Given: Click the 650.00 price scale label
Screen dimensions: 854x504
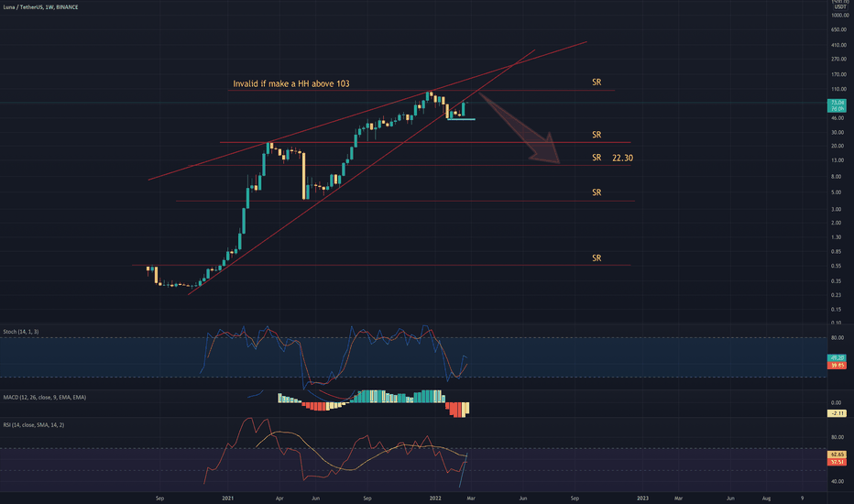Looking at the screenshot, I should pyautogui.click(x=840, y=29).
